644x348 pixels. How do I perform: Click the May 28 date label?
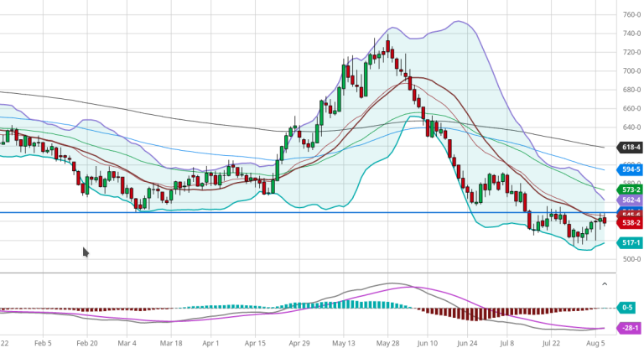point(387,343)
